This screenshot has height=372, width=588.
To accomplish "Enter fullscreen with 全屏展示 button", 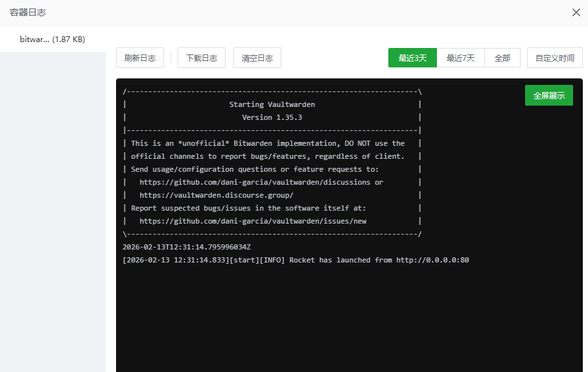I will tap(548, 95).
